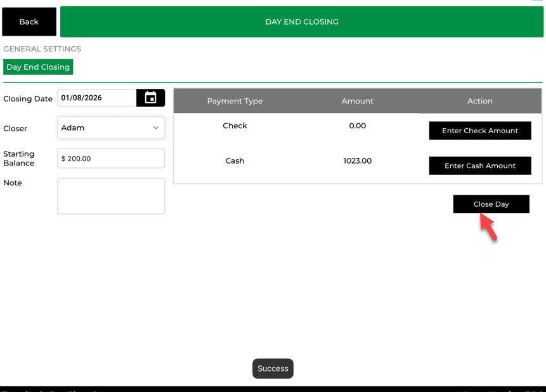The image size is (546, 392).
Task: Focus the Closing Date field
Action: coord(97,98)
